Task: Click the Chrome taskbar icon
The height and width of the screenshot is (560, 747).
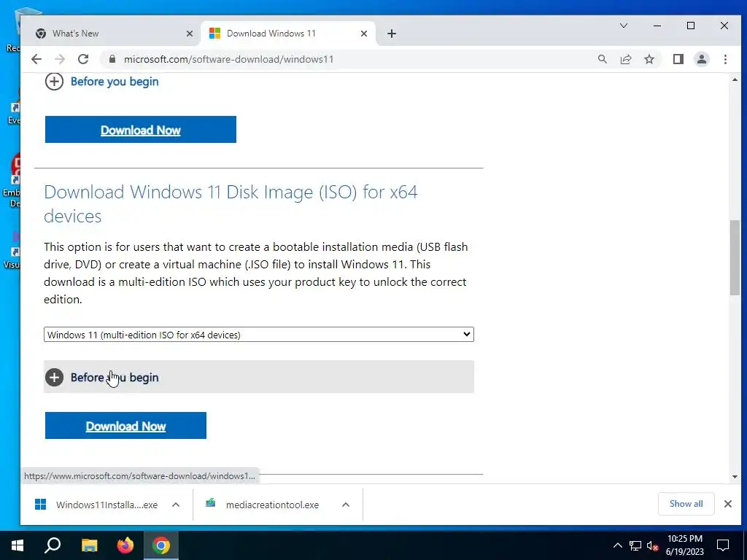Action: click(161, 545)
